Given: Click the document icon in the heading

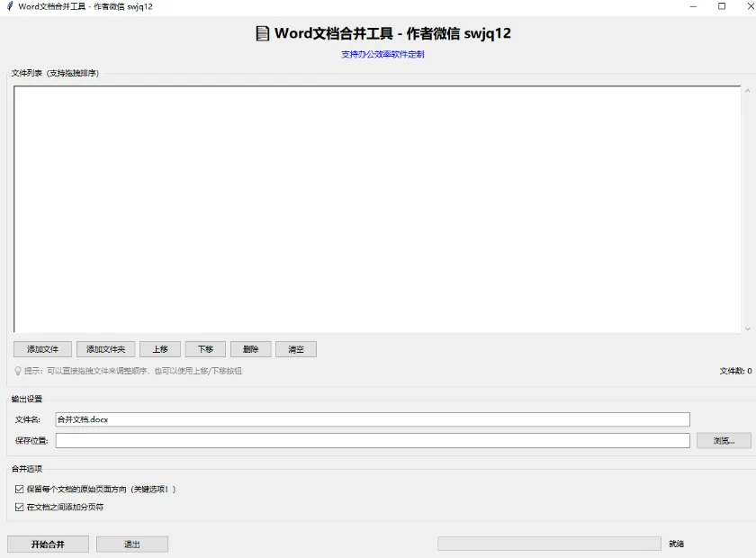Looking at the screenshot, I should click(x=262, y=33).
